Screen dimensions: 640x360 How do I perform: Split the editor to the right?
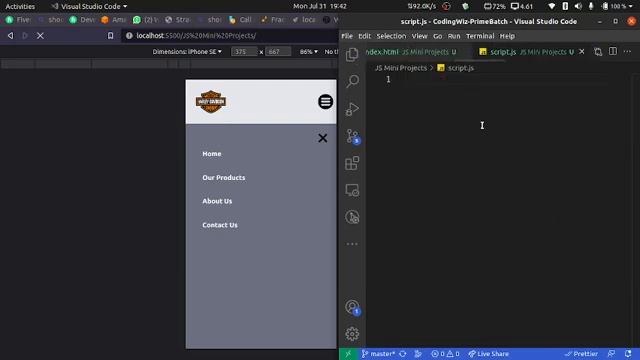613,51
